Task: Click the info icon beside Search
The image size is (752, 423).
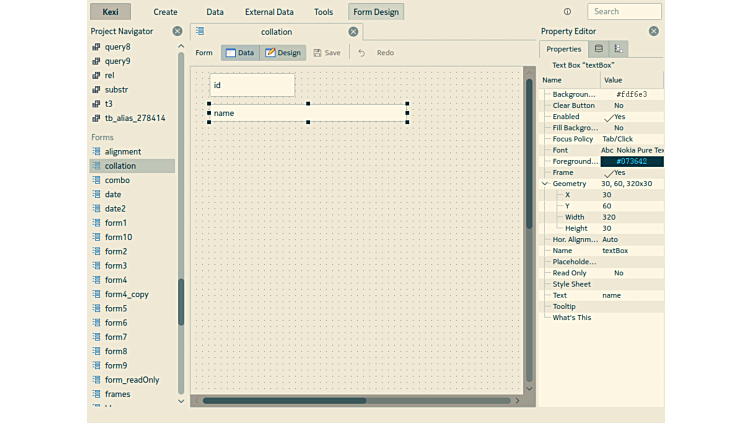Action: click(x=567, y=12)
